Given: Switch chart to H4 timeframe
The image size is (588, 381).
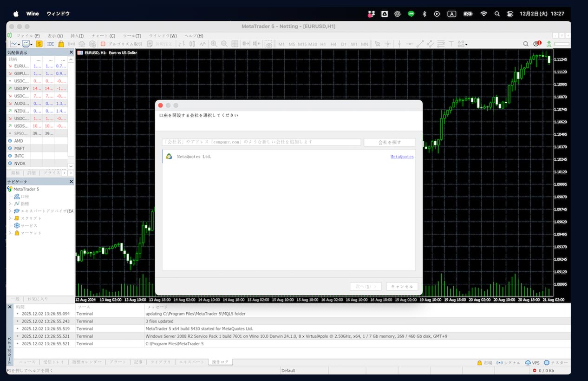Looking at the screenshot, I should (333, 44).
